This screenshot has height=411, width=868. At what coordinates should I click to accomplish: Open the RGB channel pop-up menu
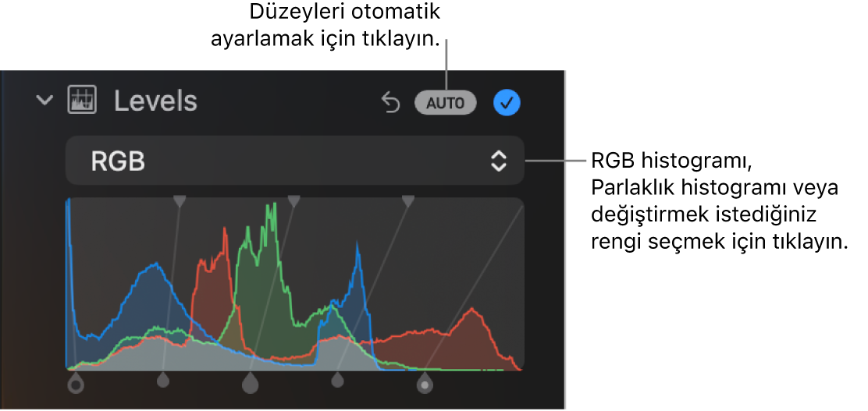coord(294,161)
